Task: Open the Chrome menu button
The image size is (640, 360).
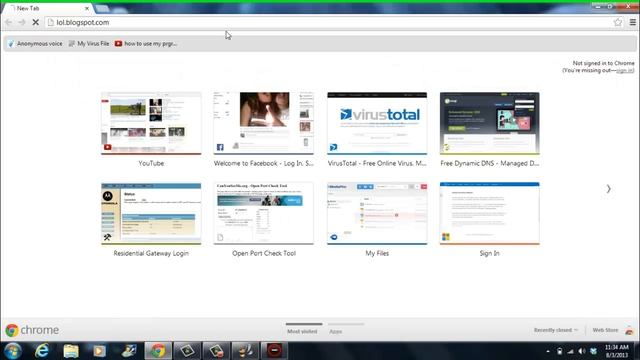Action: pos(632,22)
